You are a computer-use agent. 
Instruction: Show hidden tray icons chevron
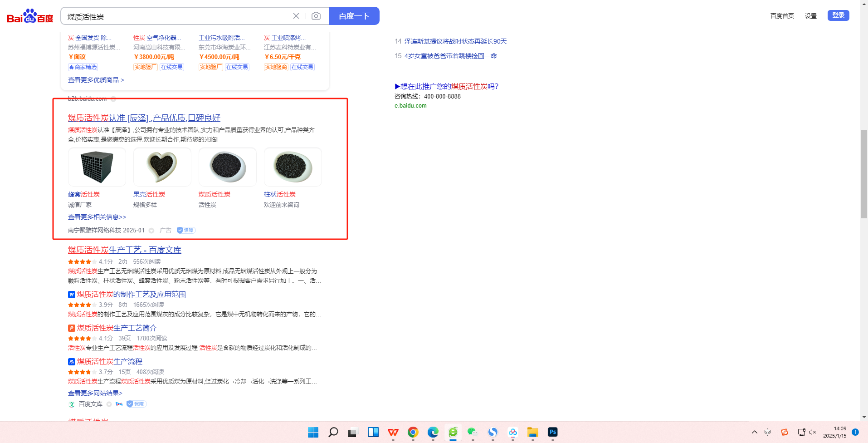pos(754,432)
